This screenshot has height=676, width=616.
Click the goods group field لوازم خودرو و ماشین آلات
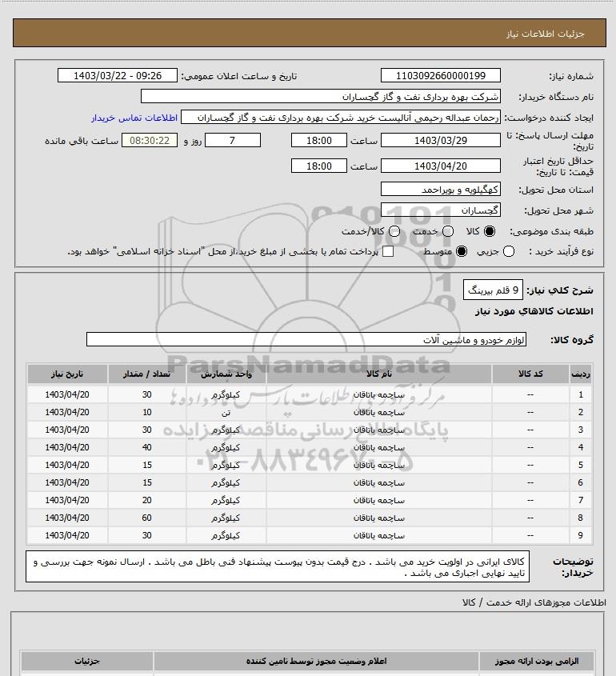[x=306, y=340]
